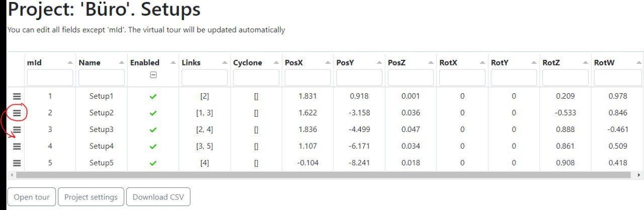Viewport: 644px width, 210px height.
Task: Toggle the Enabled column filter checkbox
Action: (153, 75)
